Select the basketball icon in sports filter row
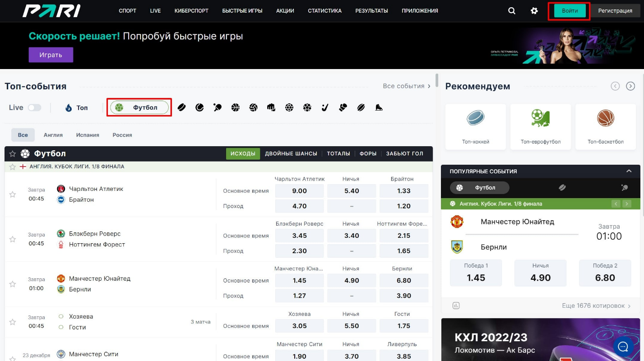The width and height of the screenshot is (644, 361). click(x=235, y=107)
